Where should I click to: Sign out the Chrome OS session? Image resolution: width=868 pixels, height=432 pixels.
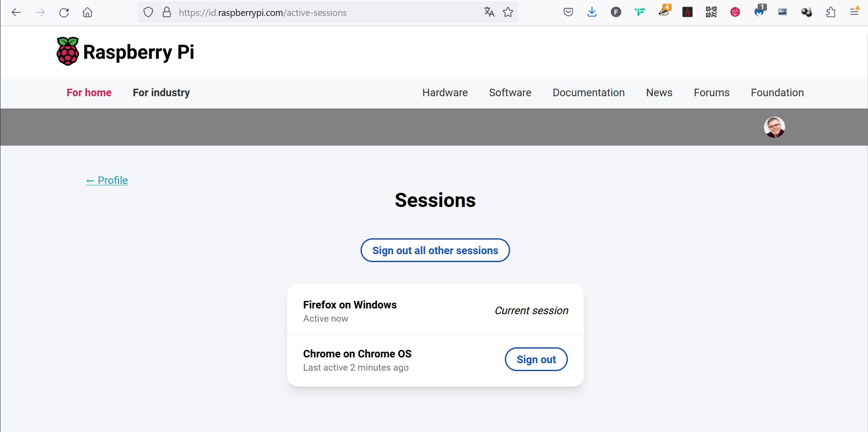(536, 359)
